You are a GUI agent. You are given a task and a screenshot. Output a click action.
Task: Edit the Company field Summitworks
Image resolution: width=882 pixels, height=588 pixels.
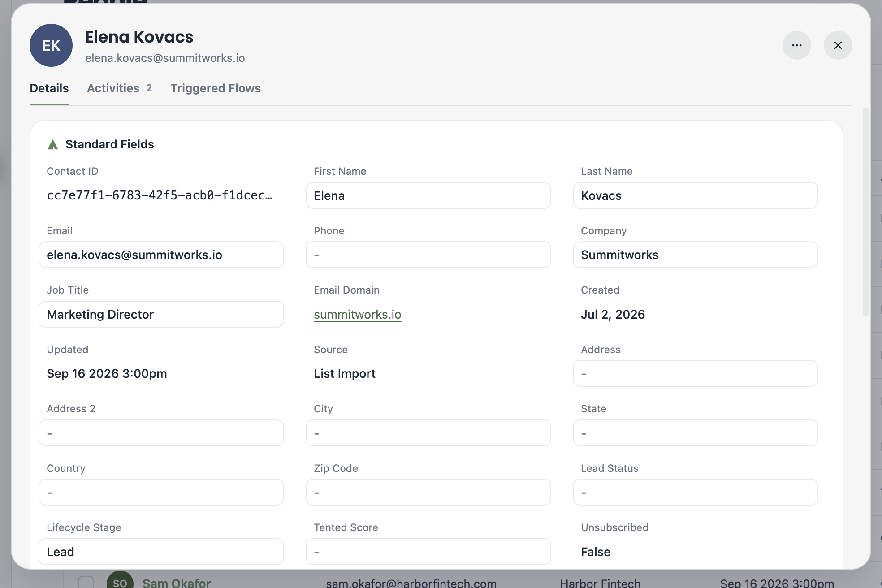(695, 255)
